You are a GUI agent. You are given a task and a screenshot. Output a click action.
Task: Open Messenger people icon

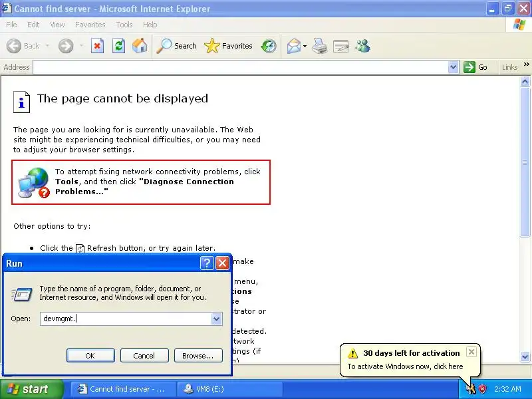coord(362,46)
